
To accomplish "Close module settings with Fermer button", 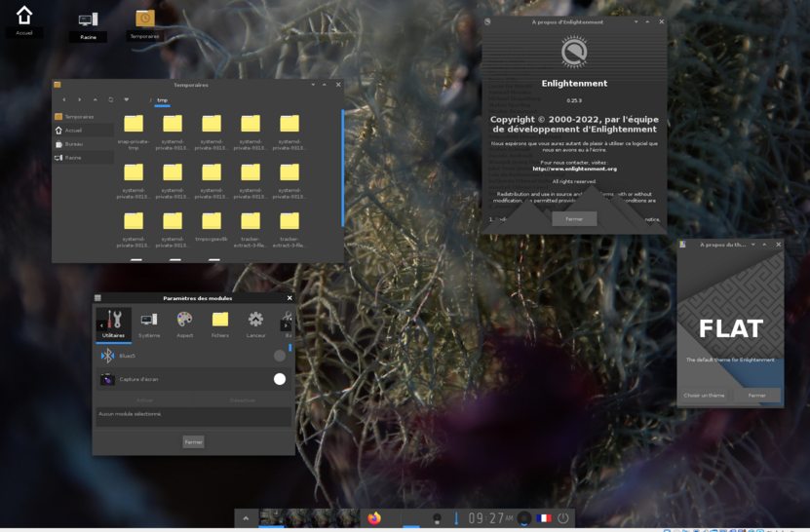I will [x=194, y=442].
